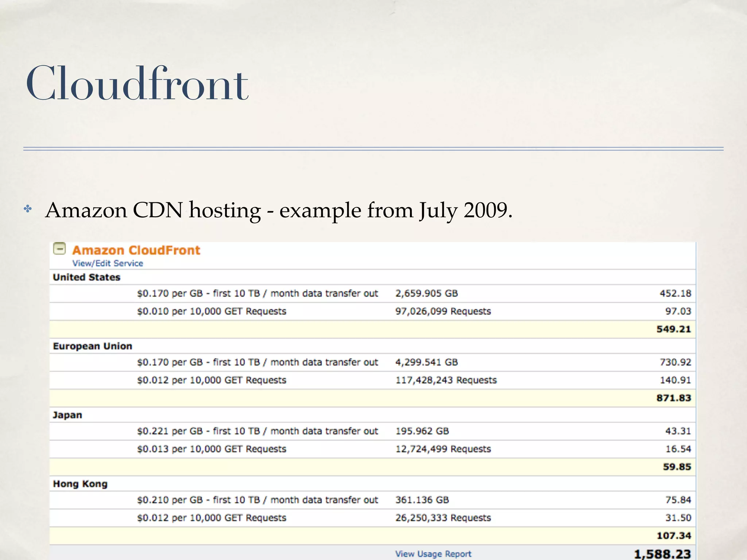
Task: Select the Hong Kong region header
Action: (x=80, y=484)
